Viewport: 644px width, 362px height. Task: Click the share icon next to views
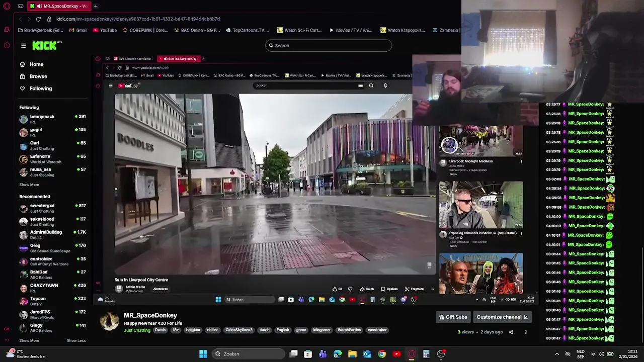point(511,332)
